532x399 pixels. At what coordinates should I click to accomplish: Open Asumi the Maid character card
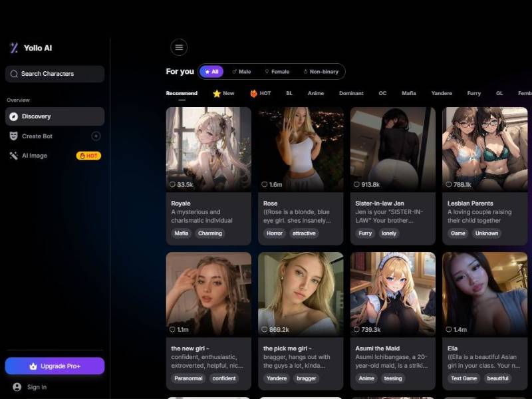pyautogui.click(x=392, y=313)
